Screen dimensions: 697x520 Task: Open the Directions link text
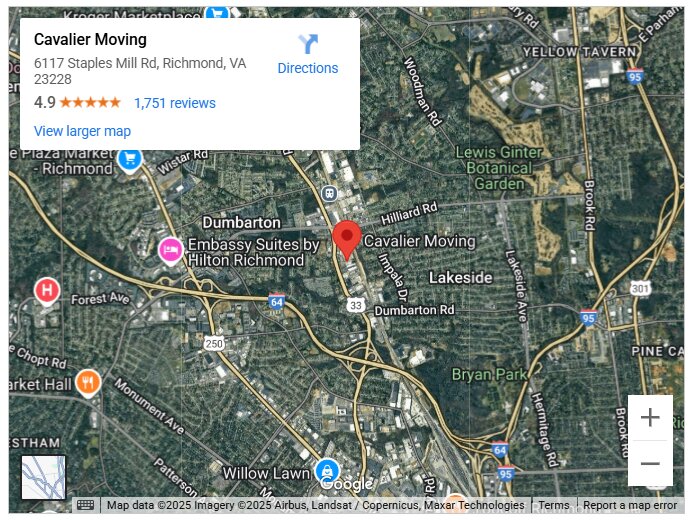(308, 68)
